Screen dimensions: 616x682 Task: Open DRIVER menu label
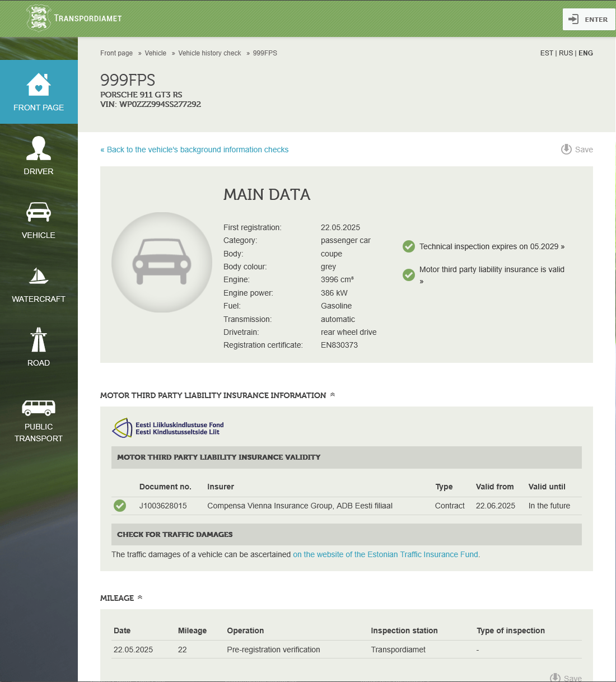point(39,171)
